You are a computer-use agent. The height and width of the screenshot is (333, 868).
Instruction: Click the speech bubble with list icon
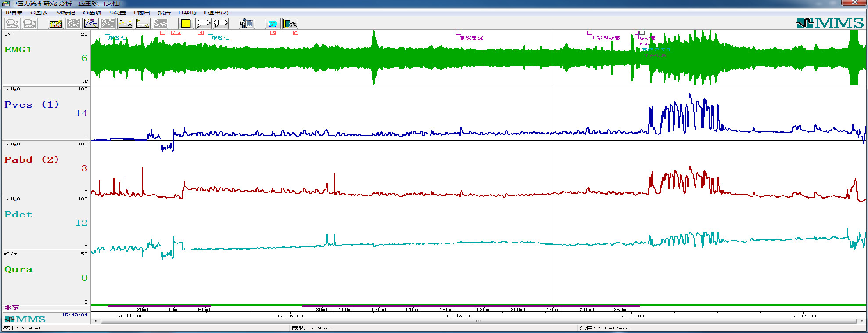(221, 23)
